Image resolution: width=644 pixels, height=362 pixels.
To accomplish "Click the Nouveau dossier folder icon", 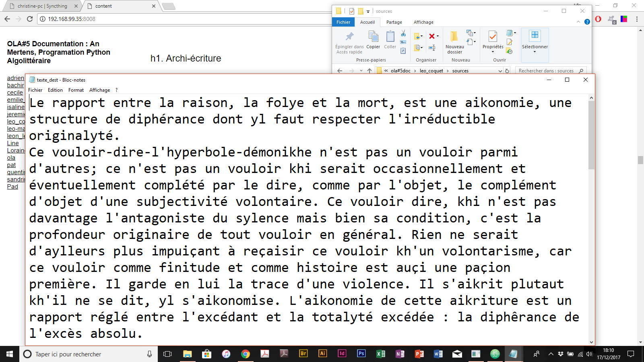I will [454, 37].
